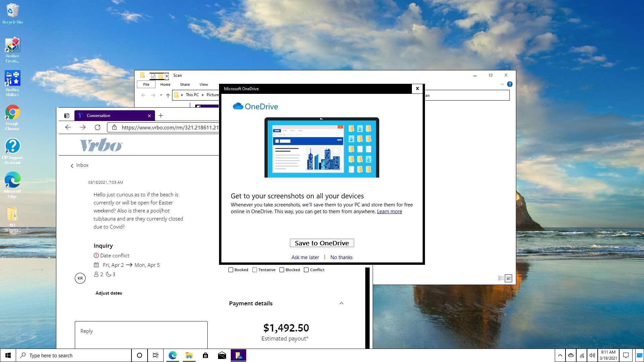Screen dimensions: 644x362
Task: Click browser Forward arrow in Vrbo window
Action: point(83,127)
